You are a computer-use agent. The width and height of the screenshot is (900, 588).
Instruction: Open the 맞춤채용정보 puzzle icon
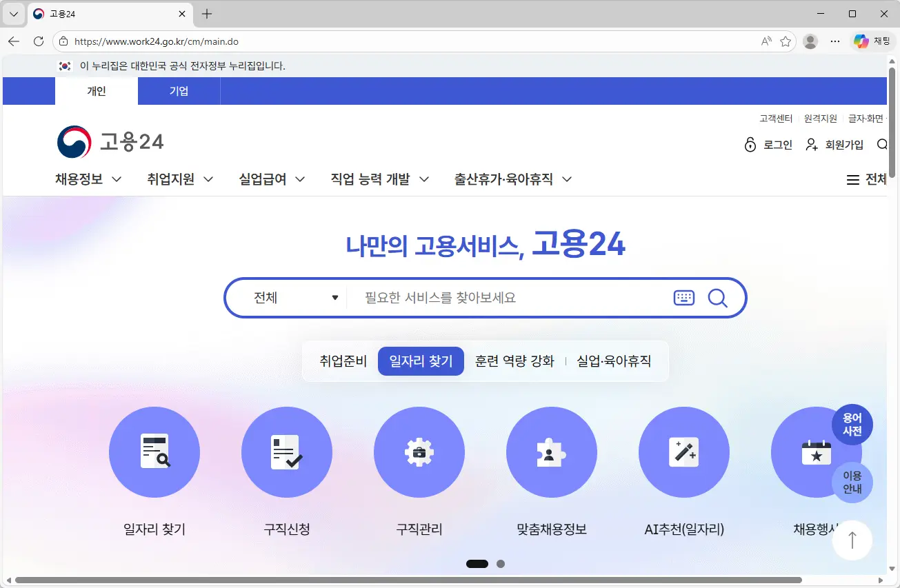[552, 452]
